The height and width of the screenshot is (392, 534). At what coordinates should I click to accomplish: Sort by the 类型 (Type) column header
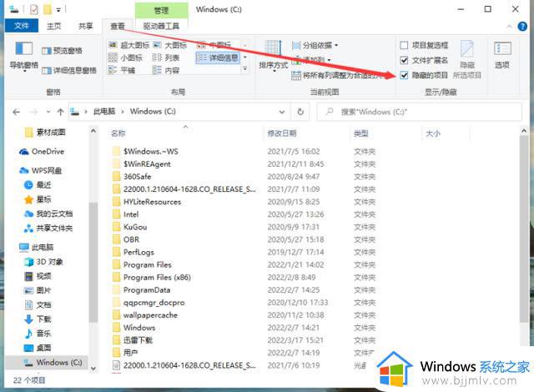click(361, 133)
